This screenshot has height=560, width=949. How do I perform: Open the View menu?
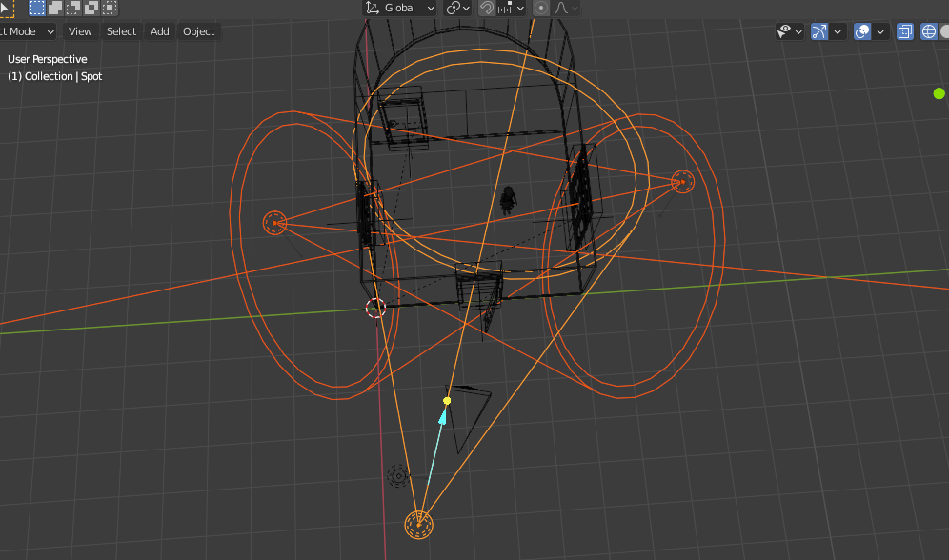coord(80,31)
